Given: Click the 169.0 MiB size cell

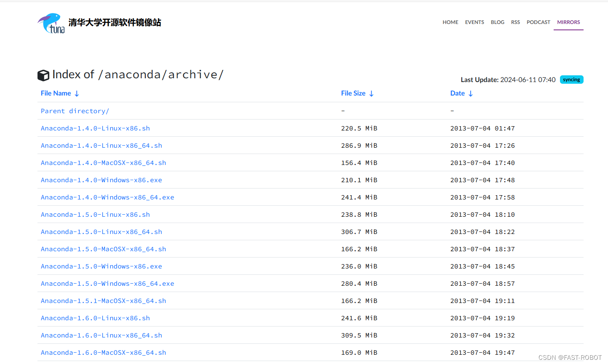Looking at the screenshot, I should (359, 353).
